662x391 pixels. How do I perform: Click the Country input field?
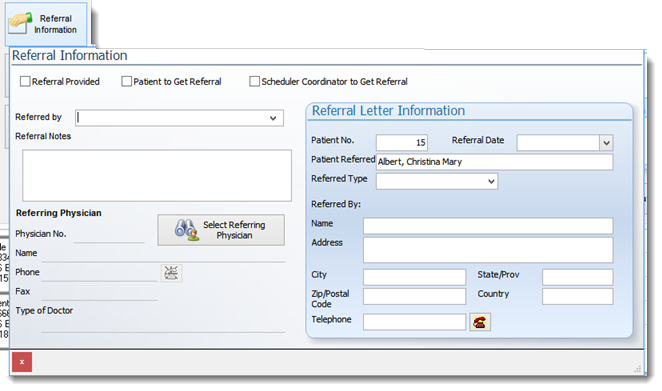[578, 296]
